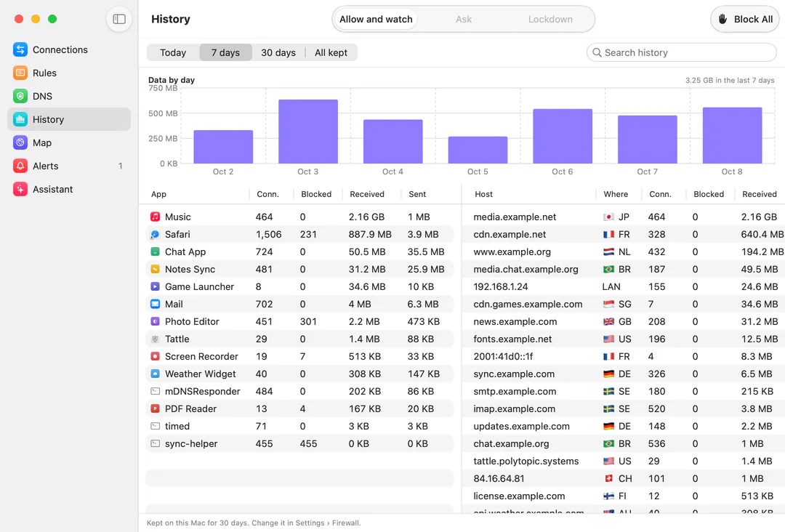785x532 pixels.
Task: Show the Today history range
Action: 173,52
